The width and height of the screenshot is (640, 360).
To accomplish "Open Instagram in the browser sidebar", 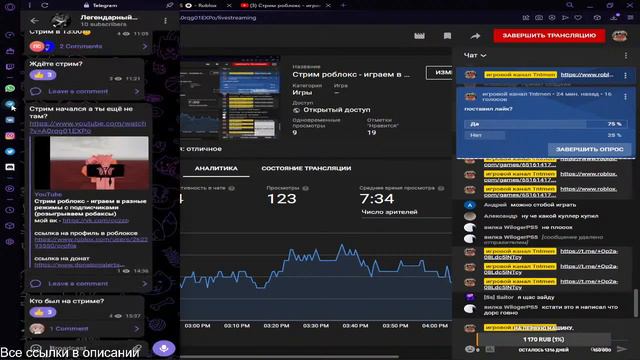I will click(10, 136).
